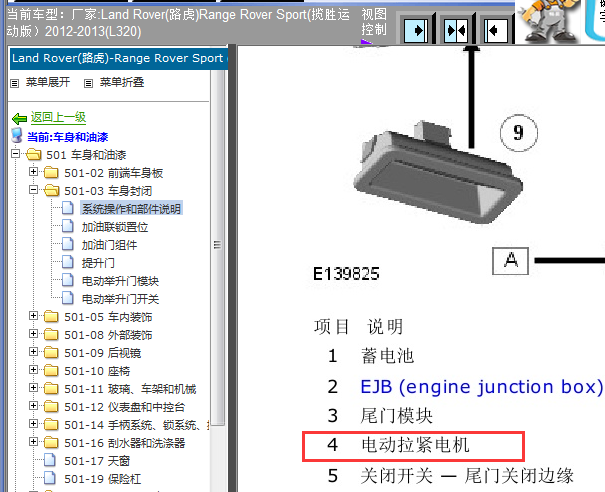This screenshot has height=492, width=605.
Task: Click the tailgate switch component illustration
Action: [438, 172]
